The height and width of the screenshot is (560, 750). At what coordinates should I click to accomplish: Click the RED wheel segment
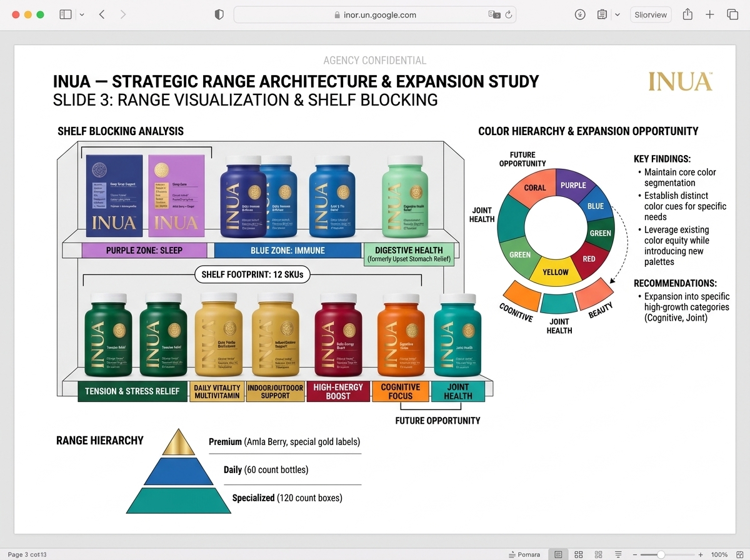coord(588,258)
